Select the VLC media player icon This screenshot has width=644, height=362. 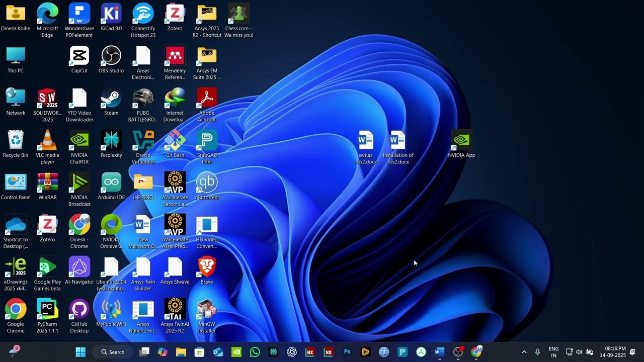coord(47,148)
